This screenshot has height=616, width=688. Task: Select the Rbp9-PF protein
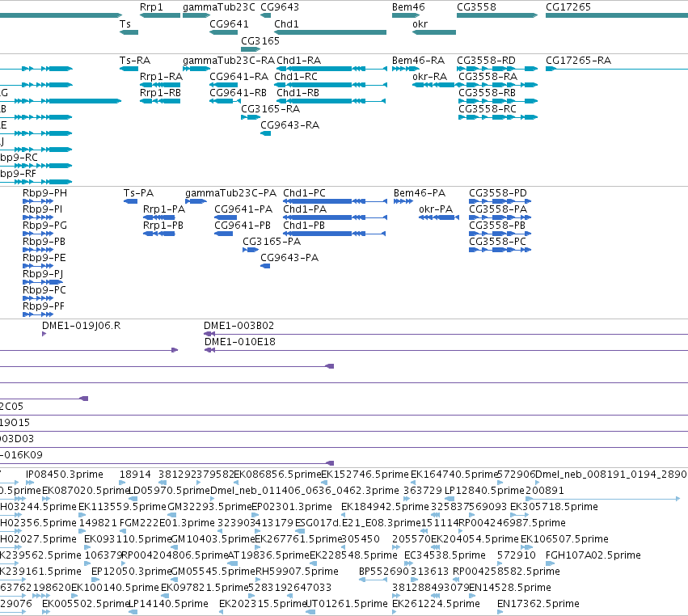click(38, 314)
